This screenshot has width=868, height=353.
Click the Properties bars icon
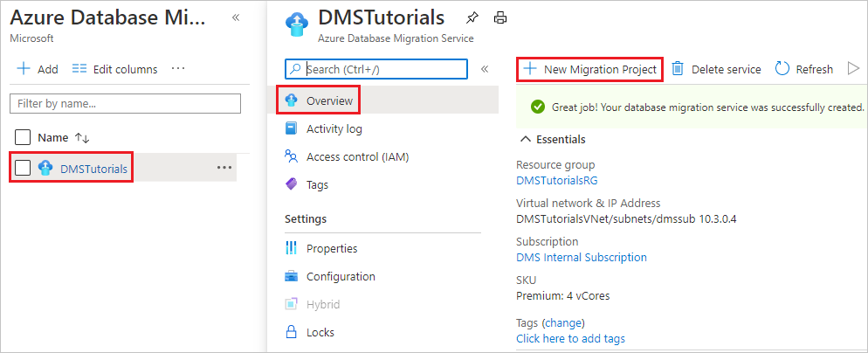click(291, 247)
